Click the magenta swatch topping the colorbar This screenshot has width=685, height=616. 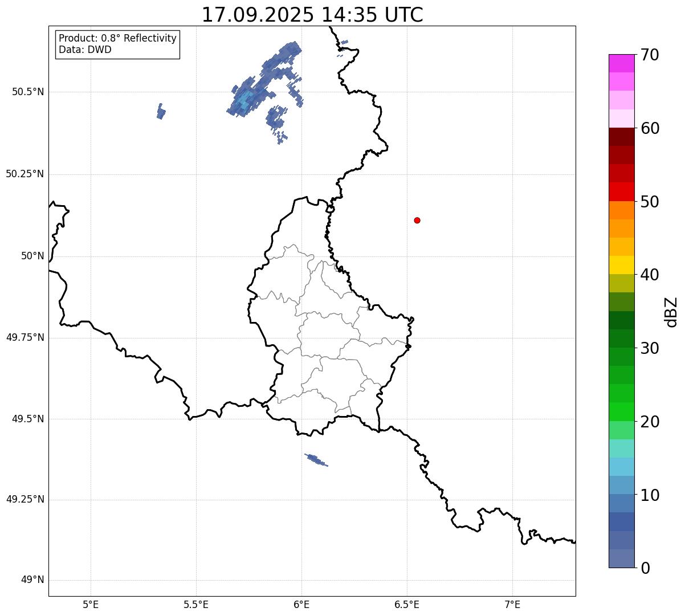[x=622, y=63]
